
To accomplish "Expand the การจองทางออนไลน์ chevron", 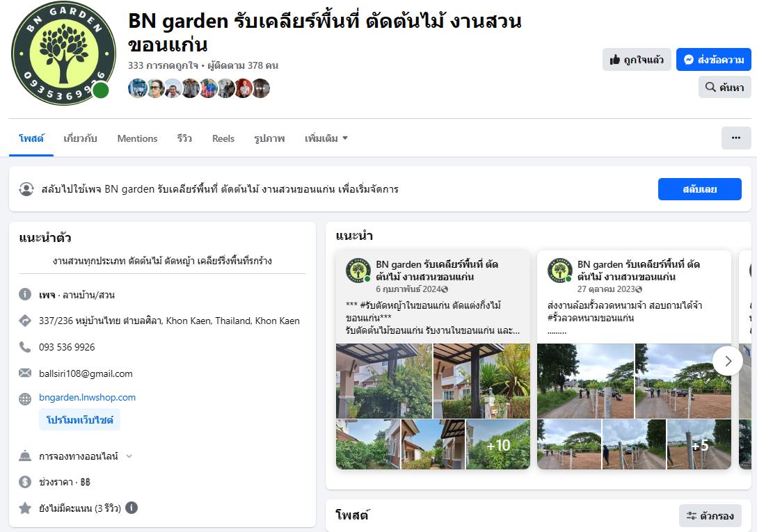I will pyautogui.click(x=129, y=456).
